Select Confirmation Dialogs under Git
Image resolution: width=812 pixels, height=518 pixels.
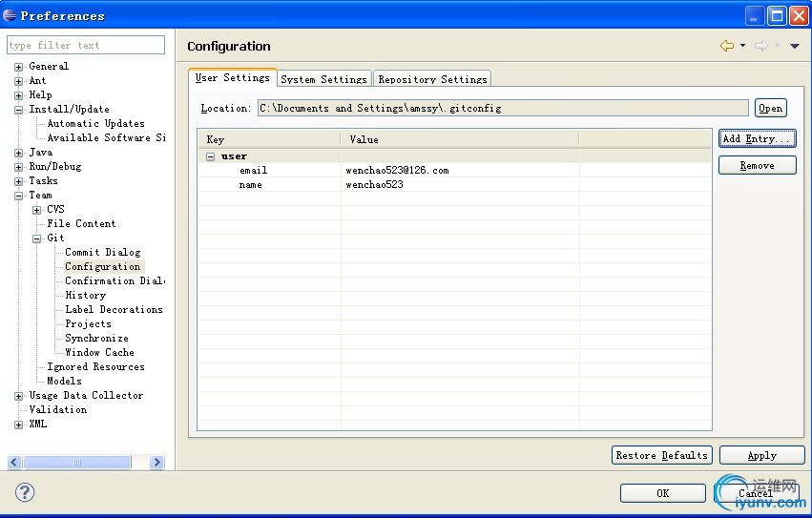tap(115, 280)
